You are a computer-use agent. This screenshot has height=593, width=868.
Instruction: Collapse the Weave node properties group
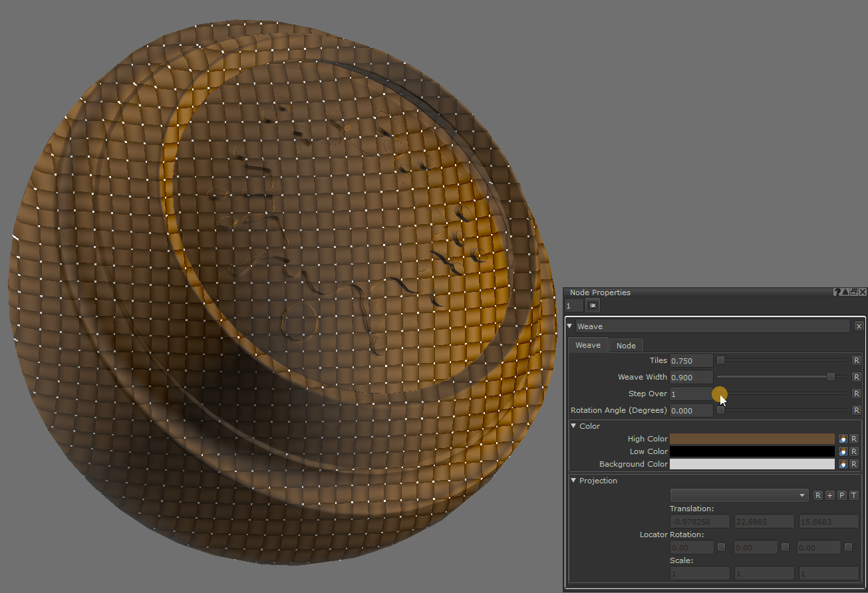point(570,326)
